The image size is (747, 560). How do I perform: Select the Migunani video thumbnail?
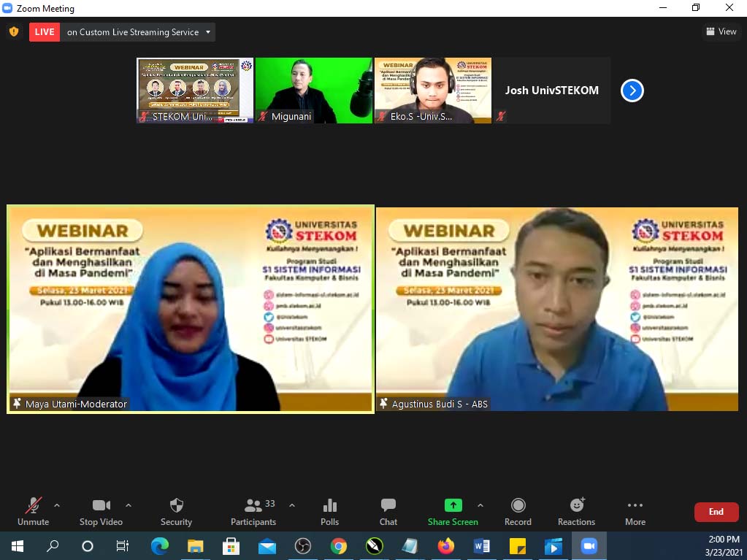pos(313,91)
